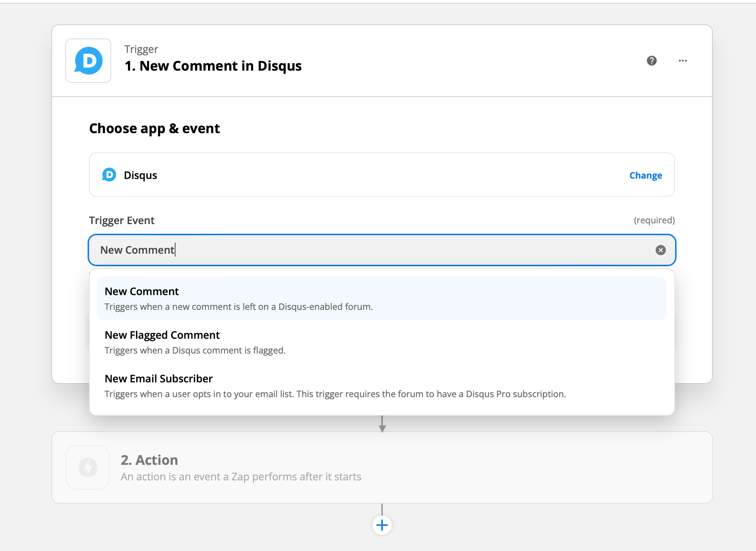Open the help question mark icon
The width and height of the screenshot is (756, 551).
tap(651, 60)
